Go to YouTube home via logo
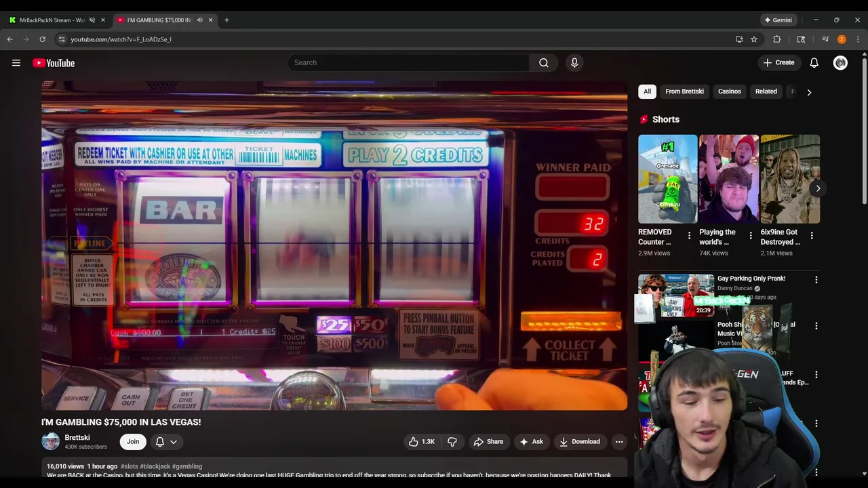 coord(54,63)
